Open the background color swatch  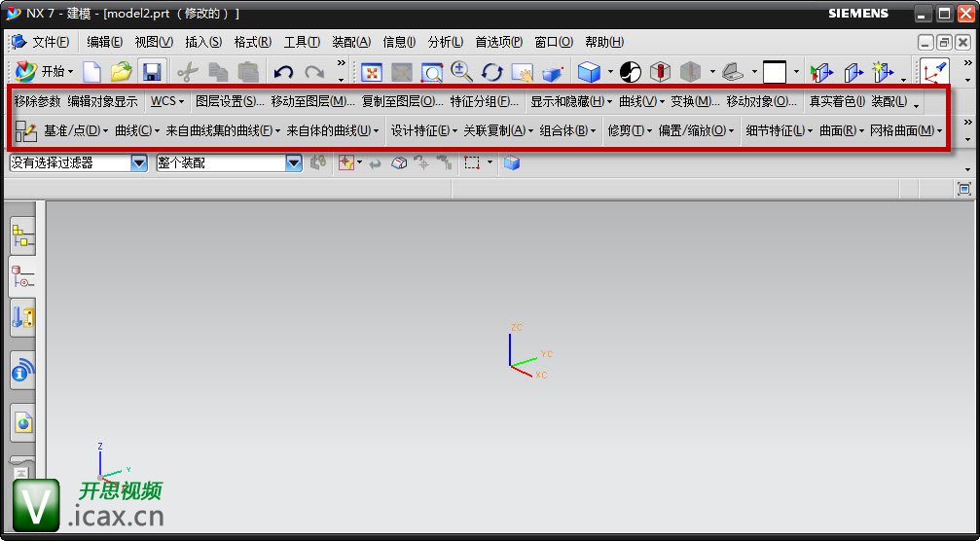(775, 72)
